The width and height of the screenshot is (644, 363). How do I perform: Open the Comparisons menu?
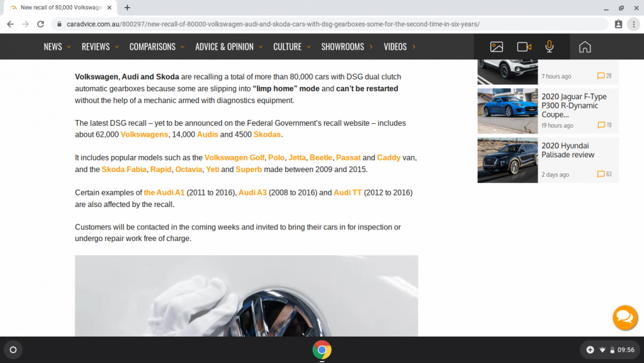[x=153, y=47]
